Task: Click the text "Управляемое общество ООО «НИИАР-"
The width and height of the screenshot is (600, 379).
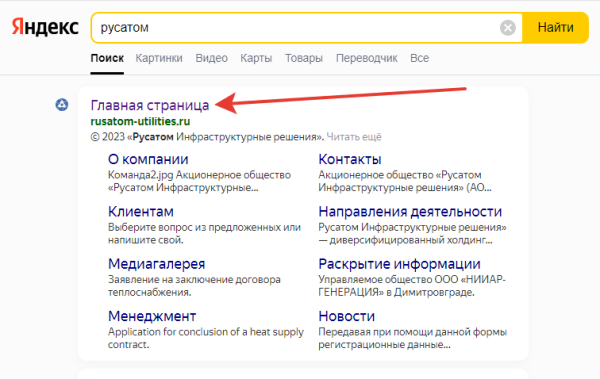Action: tap(412, 279)
